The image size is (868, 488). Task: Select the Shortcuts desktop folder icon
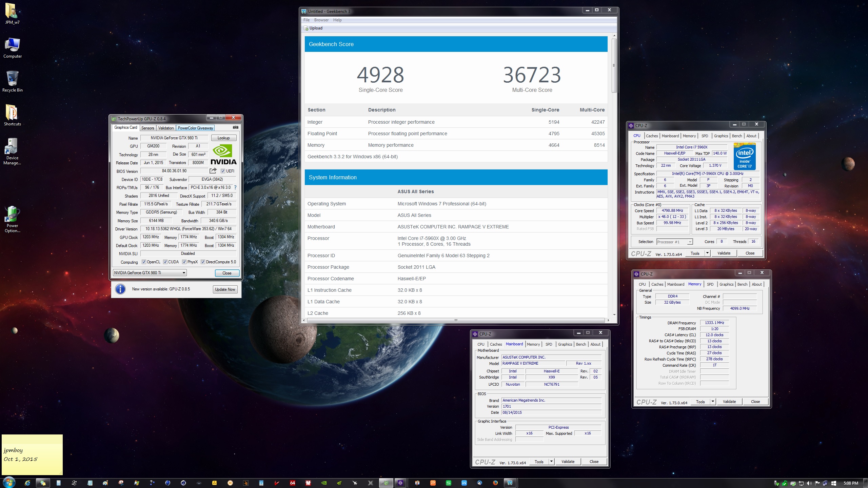(x=12, y=116)
